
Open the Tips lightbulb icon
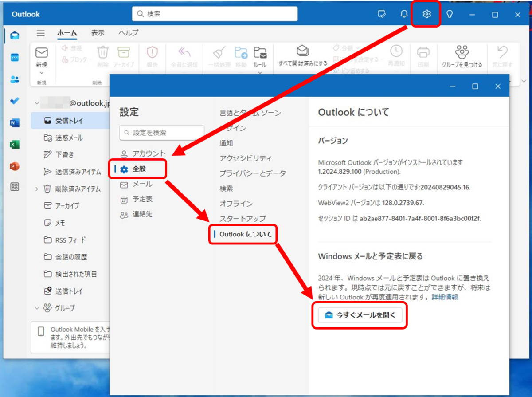coord(450,14)
